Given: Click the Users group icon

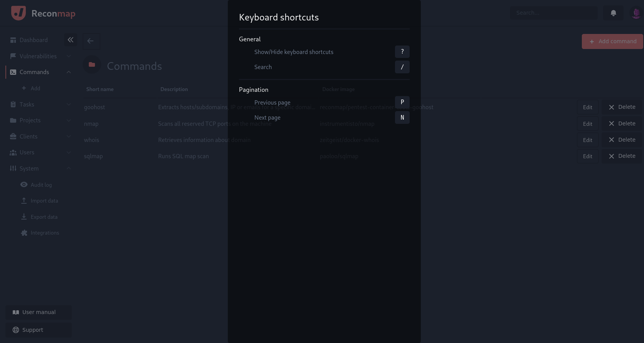Looking at the screenshot, I should coord(13,152).
